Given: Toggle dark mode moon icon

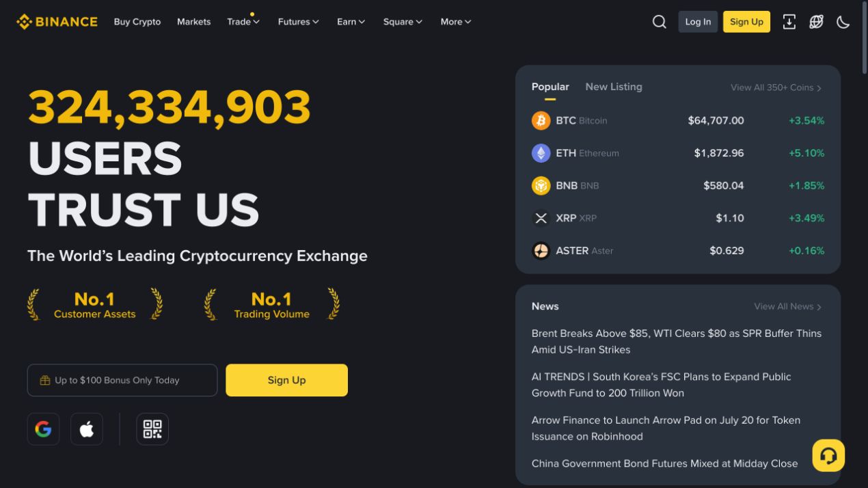Looking at the screenshot, I should point(843,22).
